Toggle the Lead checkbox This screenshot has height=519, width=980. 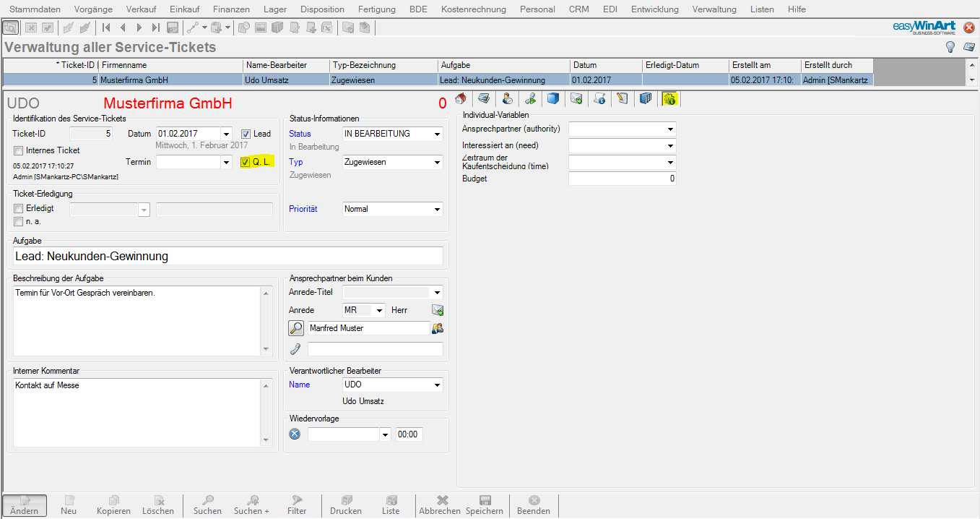point(246,134)
